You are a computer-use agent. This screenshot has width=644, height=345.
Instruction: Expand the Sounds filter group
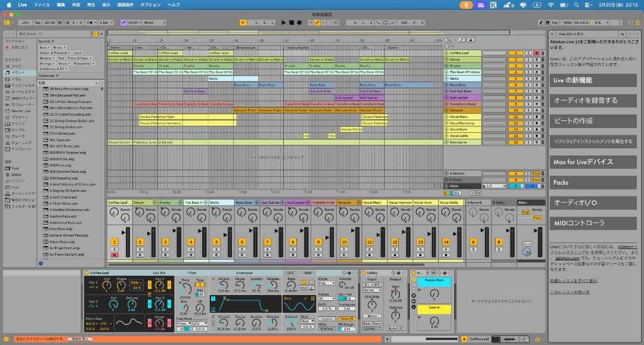(46, 42)
